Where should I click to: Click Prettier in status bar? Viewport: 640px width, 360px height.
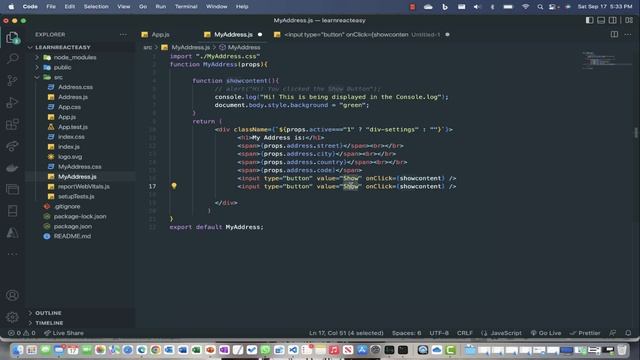coord(585,333)
